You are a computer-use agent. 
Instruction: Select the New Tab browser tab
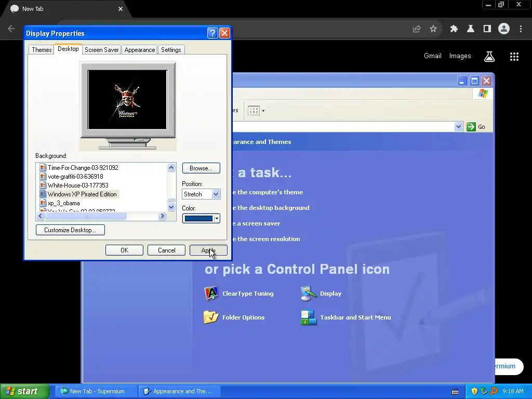pyautogui.click(x=64, y=9)
